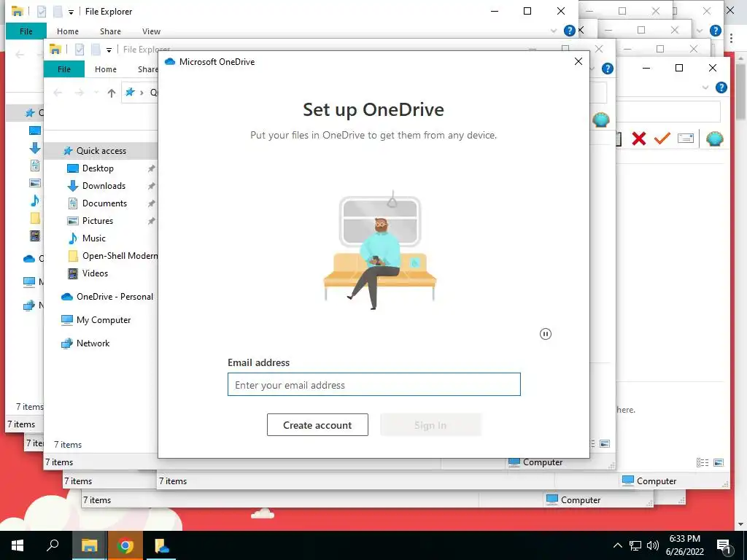Click the volume speaker tray icon
747x560 pixels.
tap(653, 545)
